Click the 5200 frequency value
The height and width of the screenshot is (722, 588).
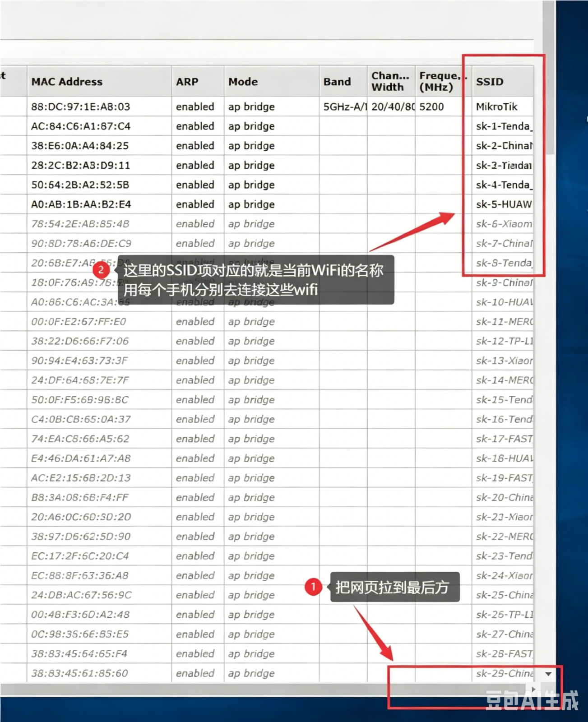tap(432, 106)
